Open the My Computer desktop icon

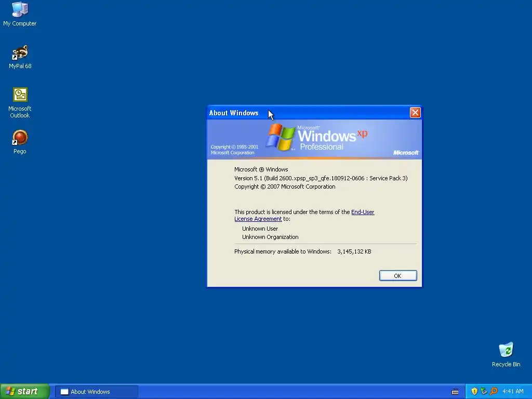click(x=20, y=14)
